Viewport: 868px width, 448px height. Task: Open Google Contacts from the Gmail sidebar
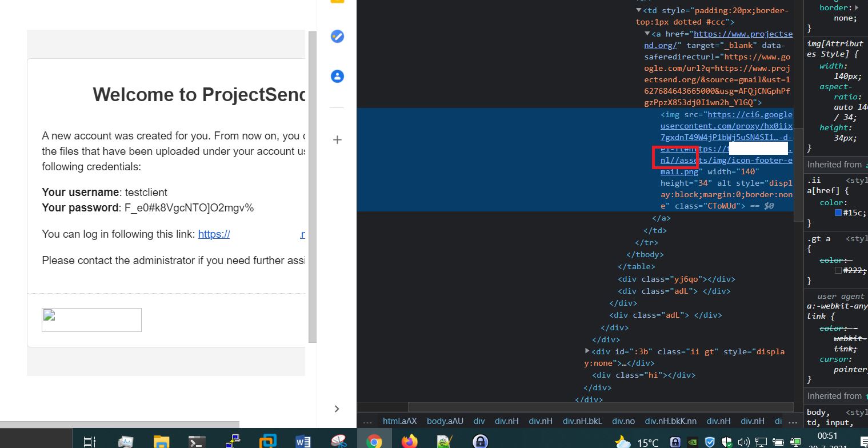pyautogui.click(x=337, y=76)
